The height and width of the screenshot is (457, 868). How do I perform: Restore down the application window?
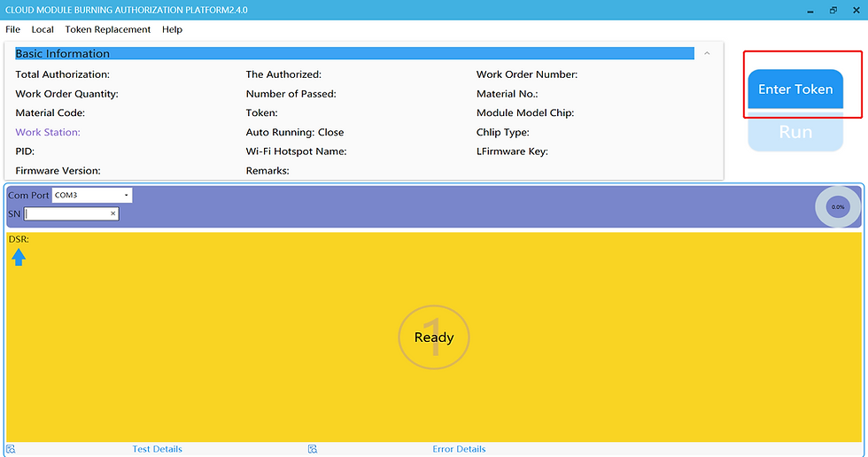click(x=833, y=10)
